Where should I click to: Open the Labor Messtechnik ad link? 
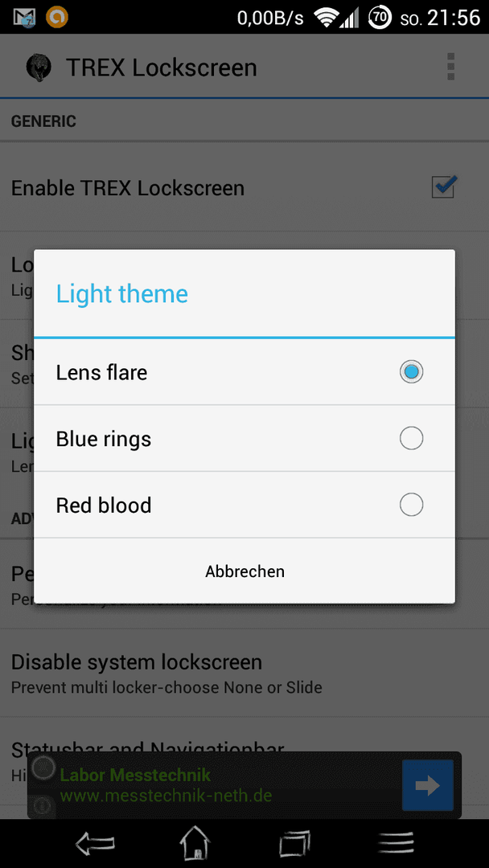tap(165, 785)
